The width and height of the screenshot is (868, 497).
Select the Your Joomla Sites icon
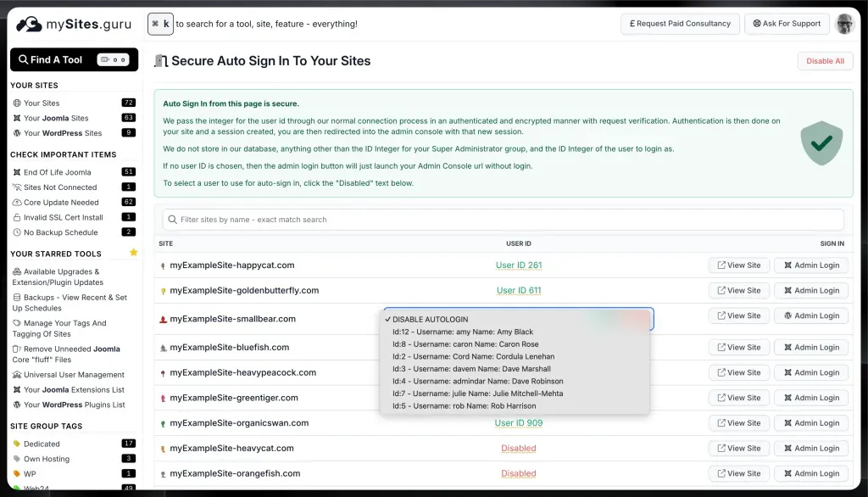(x=17, y=118)
